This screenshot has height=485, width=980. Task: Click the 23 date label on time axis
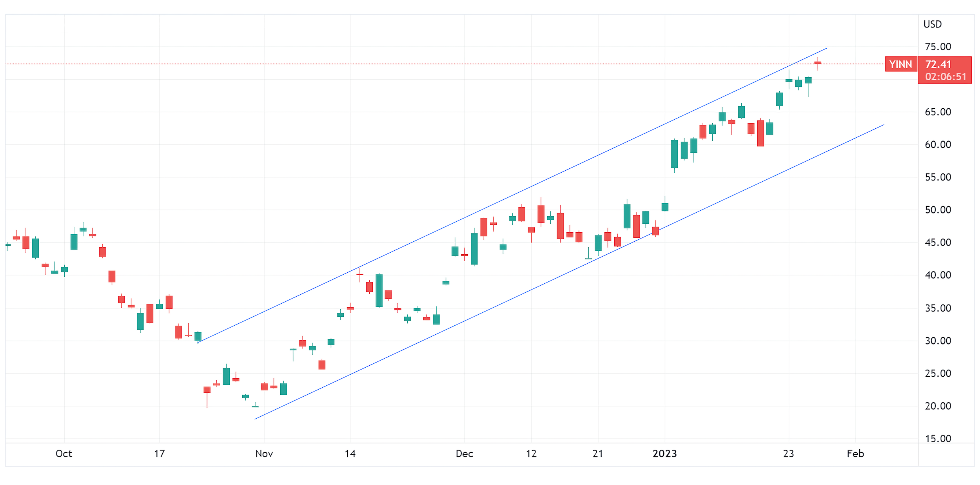[x=788, y=454]
